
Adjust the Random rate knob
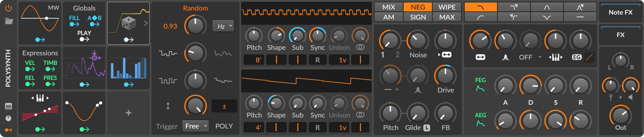(195, 26)
